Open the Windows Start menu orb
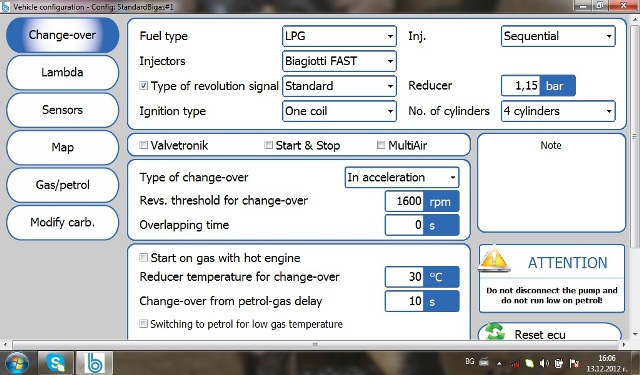Image resolution: width=640 pixels, height=375 pixels. click(15, 362)
